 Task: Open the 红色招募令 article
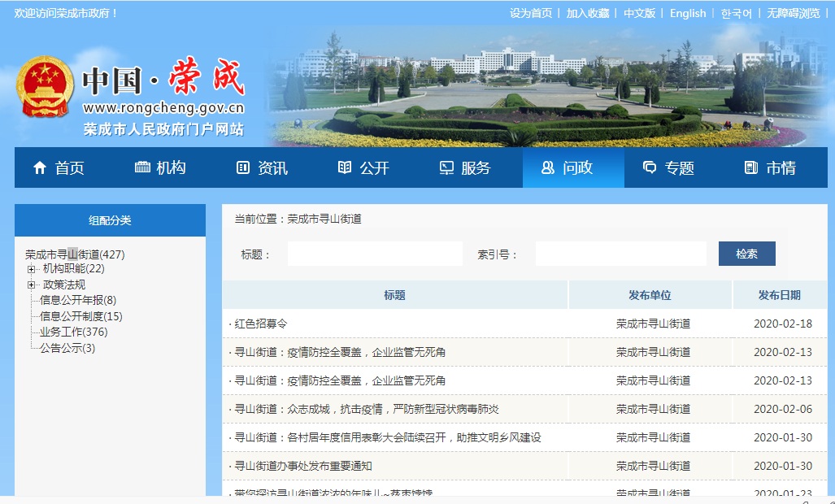point(261,324)
